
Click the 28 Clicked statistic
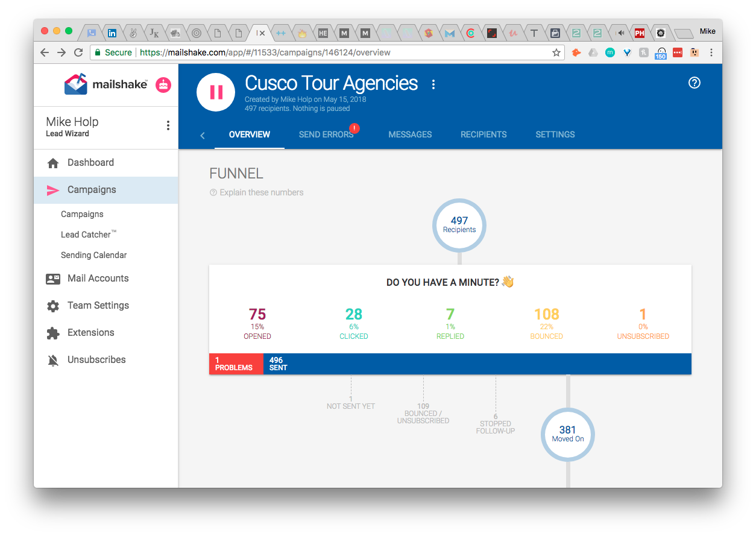(x=354, y=323)
